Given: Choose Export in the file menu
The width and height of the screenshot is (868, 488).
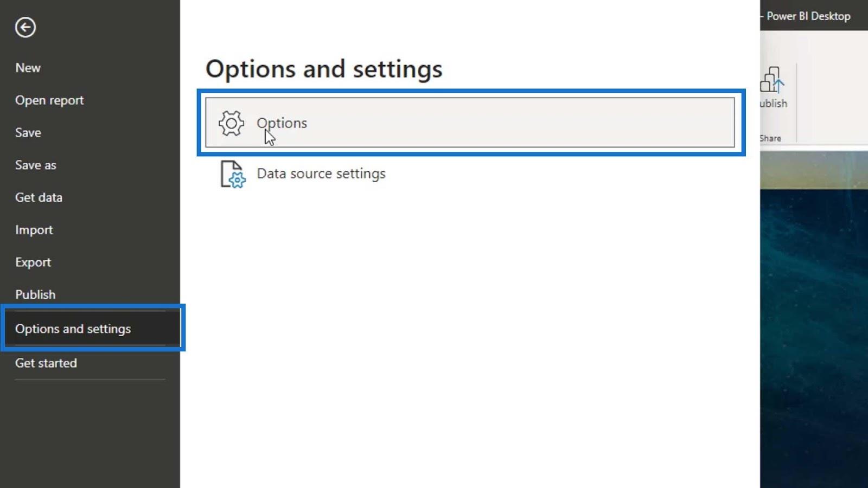Looking at the screenshot, I should tap(33, 262).
